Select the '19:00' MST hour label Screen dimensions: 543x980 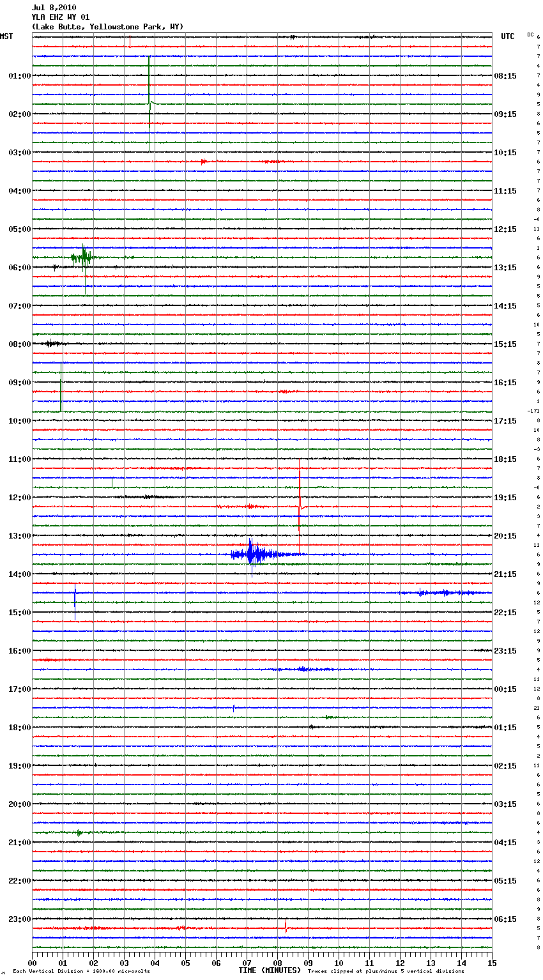(x=19, y=766)
